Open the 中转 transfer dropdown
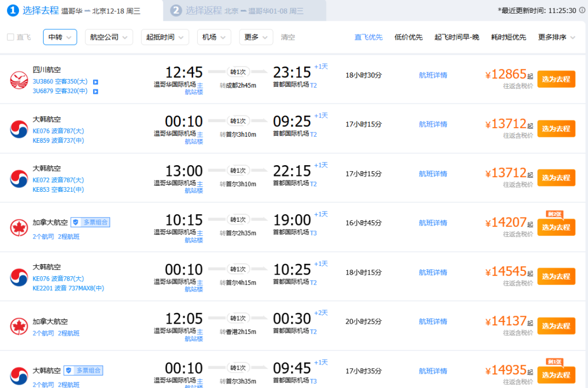Screen dimensions: 588x388 pyautogui.click(x=60, y=37)
